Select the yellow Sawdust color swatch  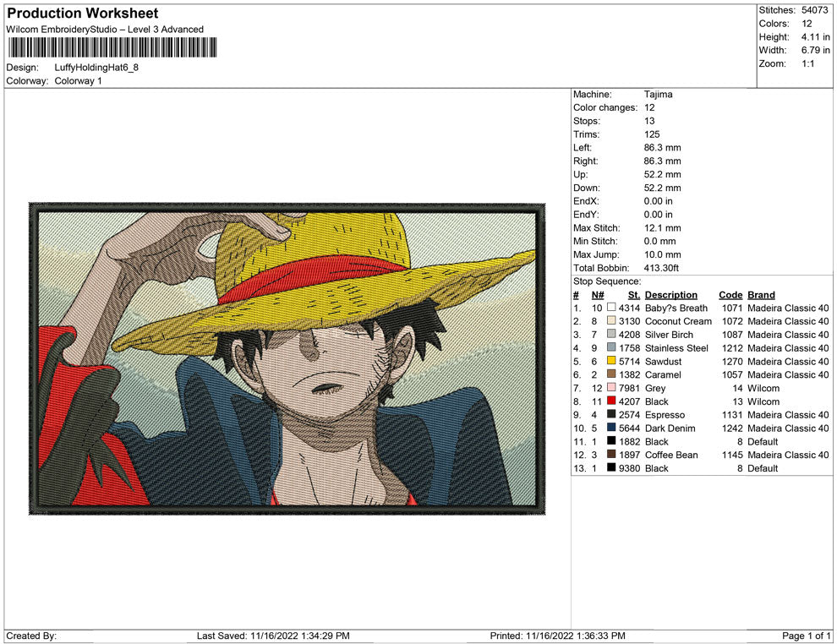point(611,361)
